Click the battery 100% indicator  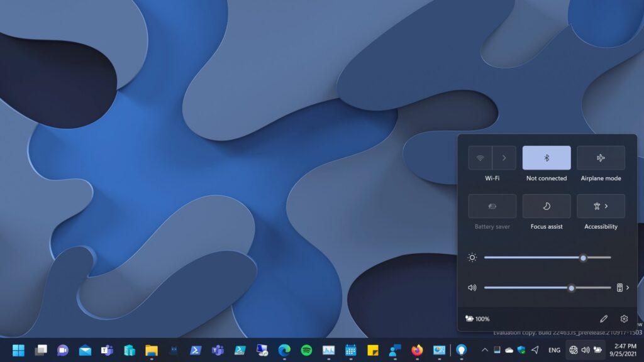pyautogui.click(x=477, y=319)
